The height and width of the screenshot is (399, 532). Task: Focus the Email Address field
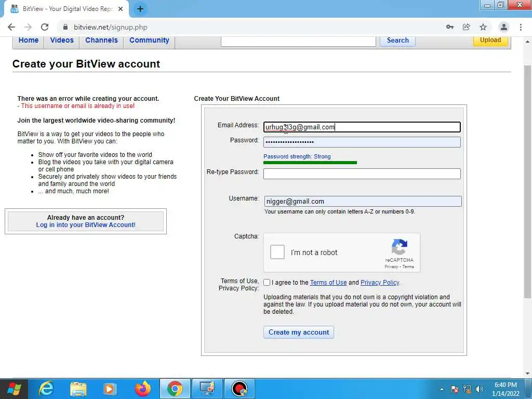click(362, 127)
